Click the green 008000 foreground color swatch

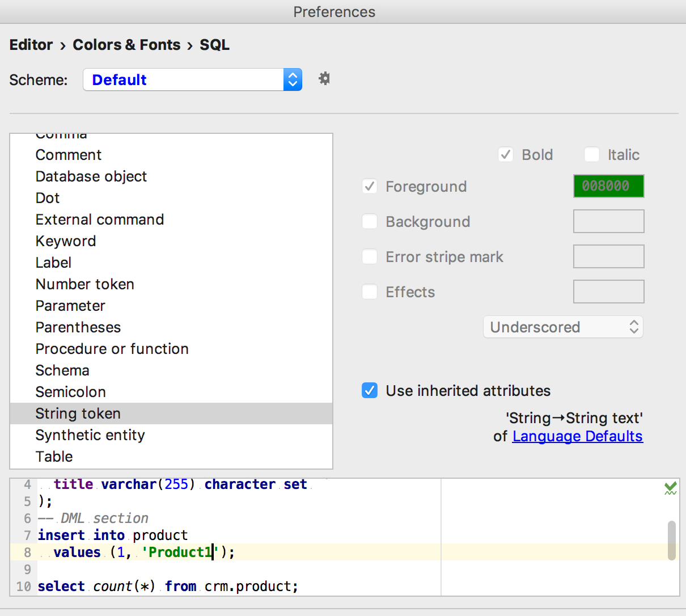tap(608, 186)
